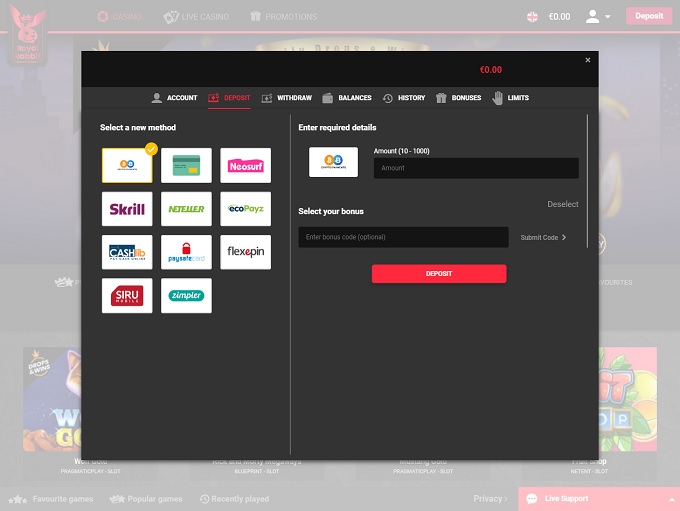This screenshot has width=680, height=511.
Task: Open the user account dropdown in the header
Action: (x=598, y=16)
